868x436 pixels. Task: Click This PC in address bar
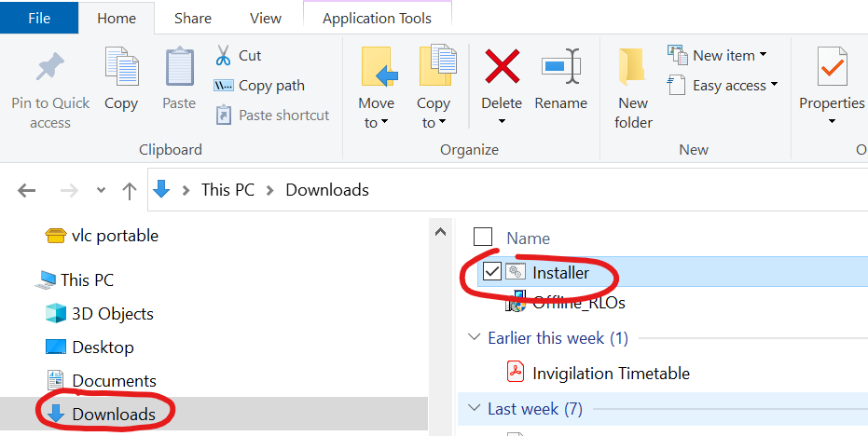[x=227, y=190]
